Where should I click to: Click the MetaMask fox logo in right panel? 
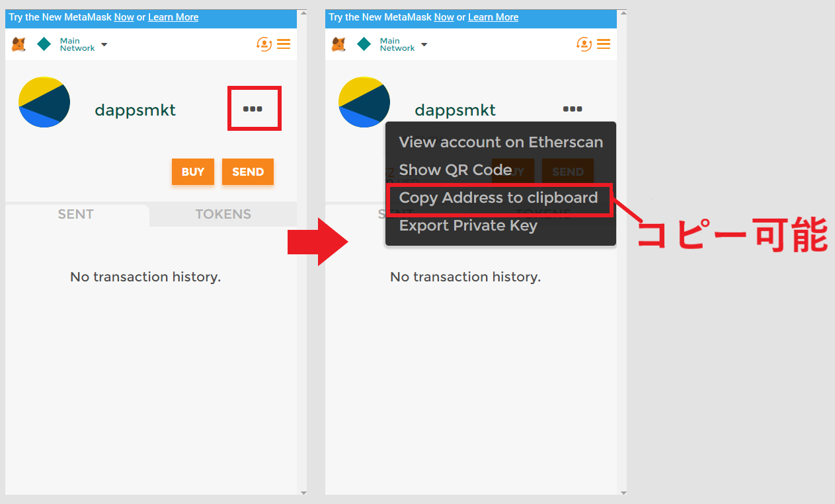pyautogui.click(x=338, y=44)
